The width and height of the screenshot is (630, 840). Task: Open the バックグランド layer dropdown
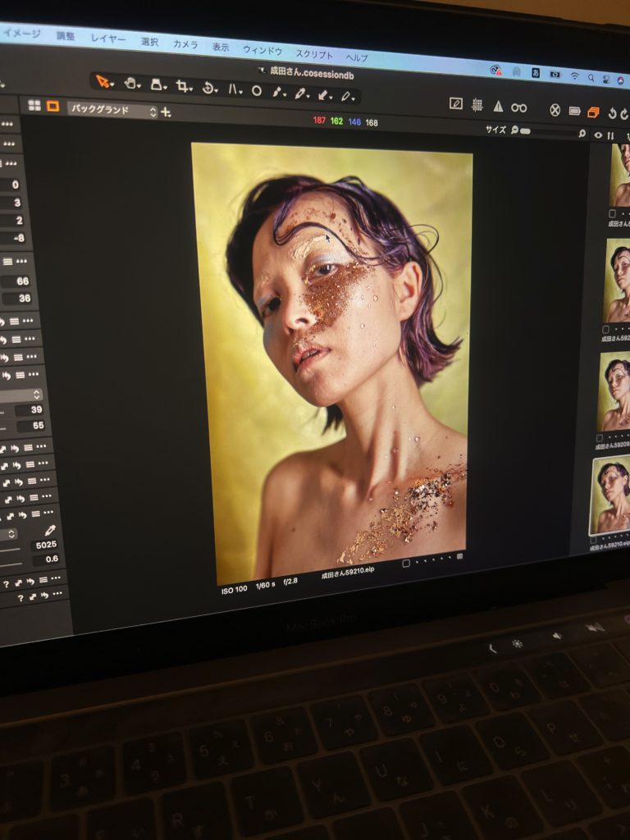click(112, 110)
